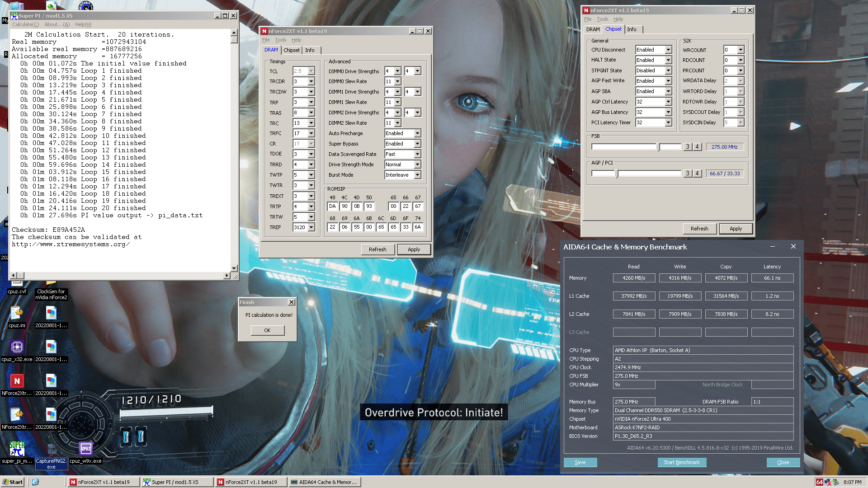This screenshot has height=488, width=868.
Task: Click Apply in the Chipset window
Action: [x=736, y=229]
